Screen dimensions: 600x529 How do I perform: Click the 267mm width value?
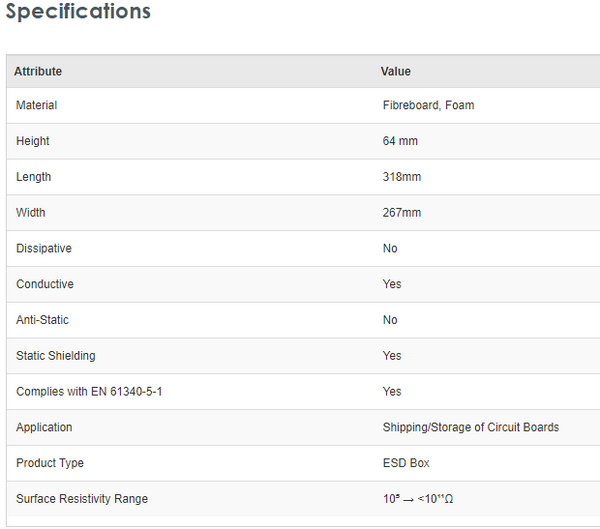click(402, 213)
